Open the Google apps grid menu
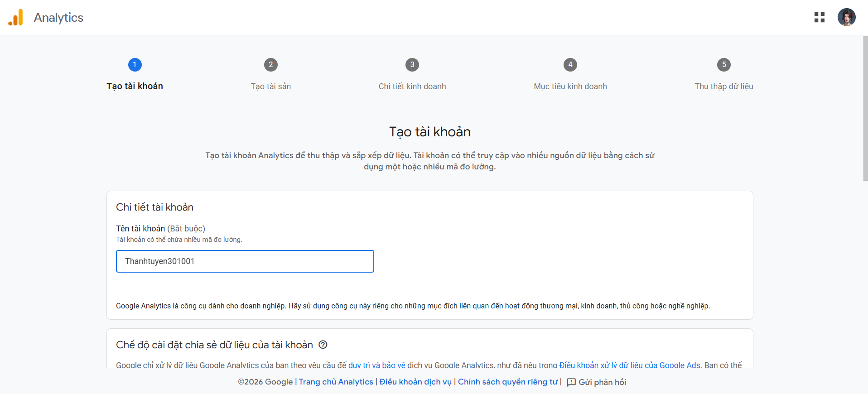Viewport: 868px width, 394px height. click(819, 18)
